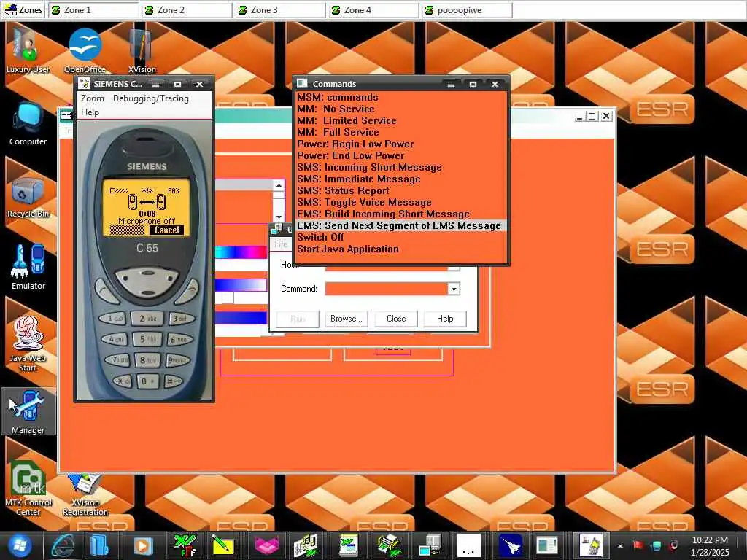Click phone keypad key 0
This screenshot has height=560, width=747.
pos(147,381)
